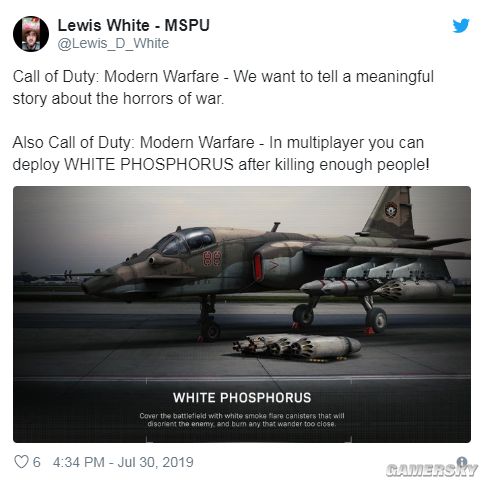The height and width of the screenshot is (482, 484).
Task: Click the bombs lying on the tarmac
Action: pyautogui.click(x=297, y=346)
